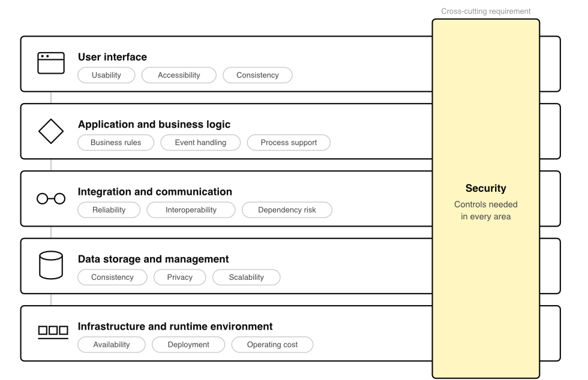Click the 'Cross-cutting requirement' label
The image size is (588, 380).
(486, 11)
